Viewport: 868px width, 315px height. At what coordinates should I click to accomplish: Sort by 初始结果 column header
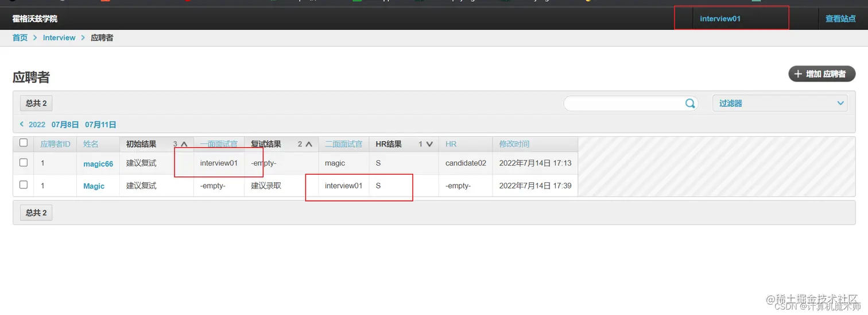(141, 144)
